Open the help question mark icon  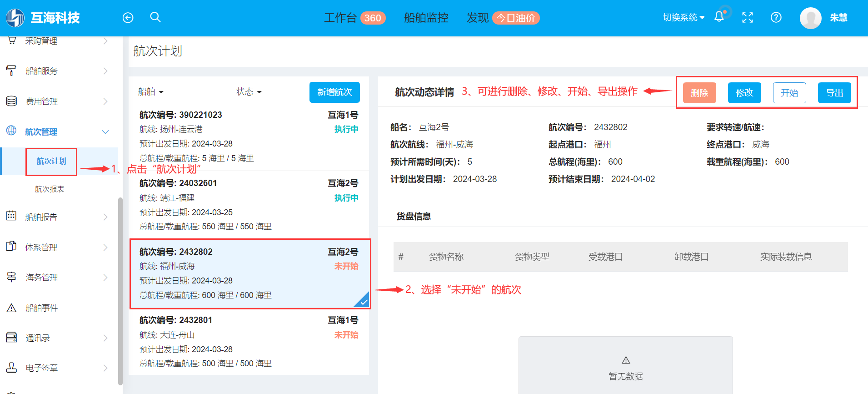pos(776,17)
